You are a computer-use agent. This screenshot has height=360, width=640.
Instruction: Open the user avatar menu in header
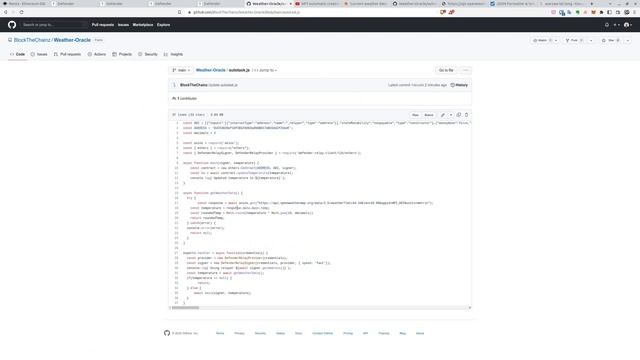(x=628, y=25)
